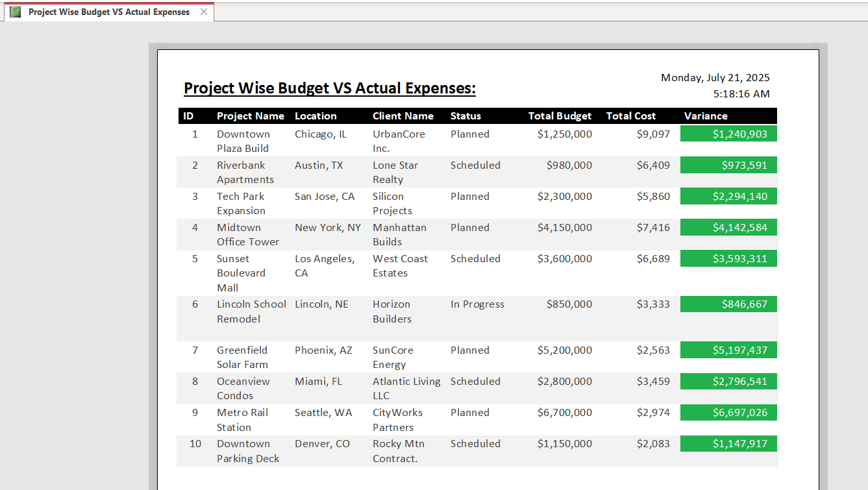Select Riverbank Apartments project name
Screen dimensions: 868x490
point(245,172)
